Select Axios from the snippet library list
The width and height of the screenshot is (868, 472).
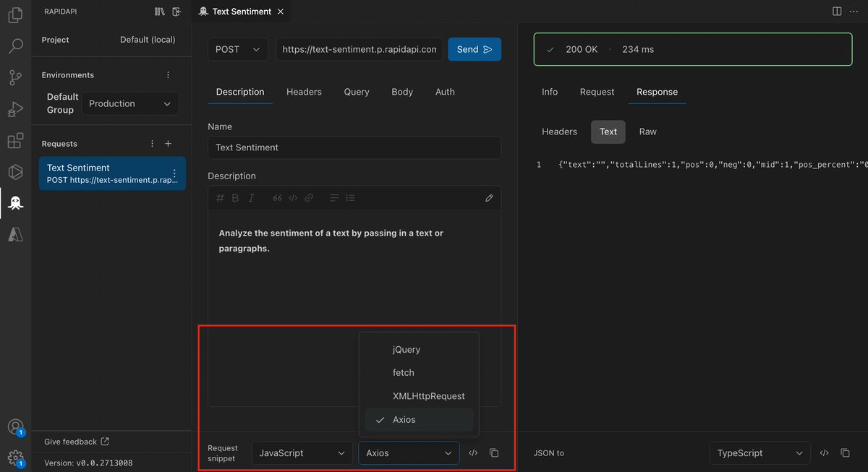click(404, 419)
